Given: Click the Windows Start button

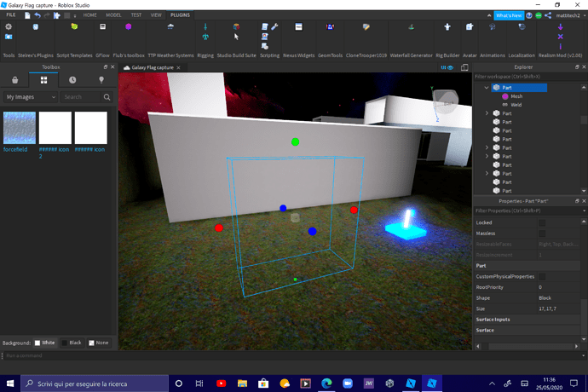Looking at the screenshot, I should [x=10, y=383].
